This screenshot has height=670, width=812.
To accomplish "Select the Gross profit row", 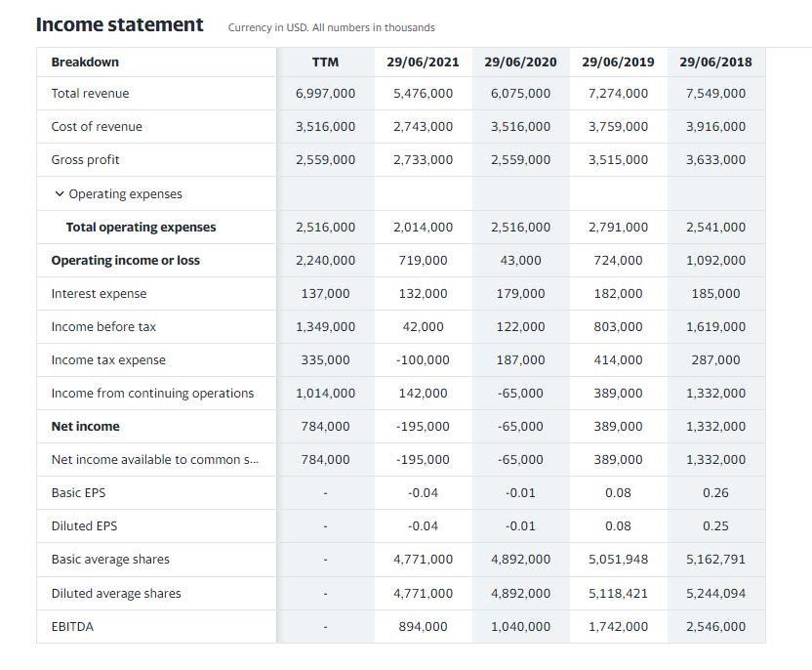I will pos(83,159).
